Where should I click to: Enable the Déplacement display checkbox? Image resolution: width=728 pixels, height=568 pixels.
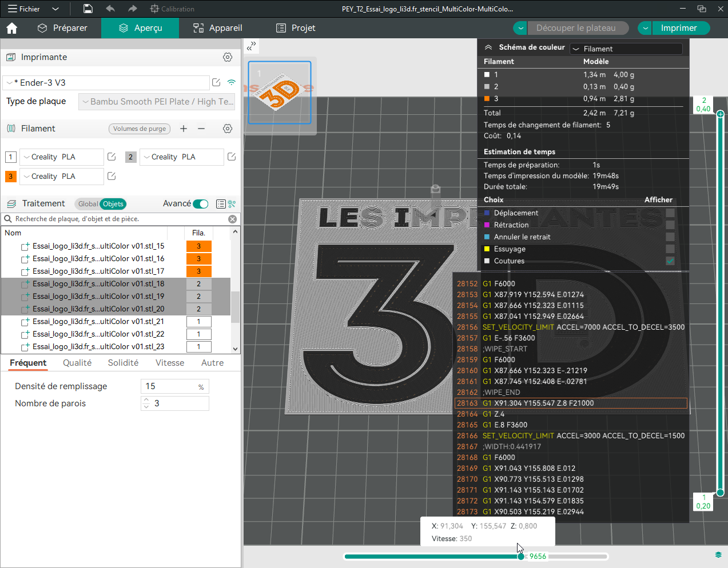point(670,213)
